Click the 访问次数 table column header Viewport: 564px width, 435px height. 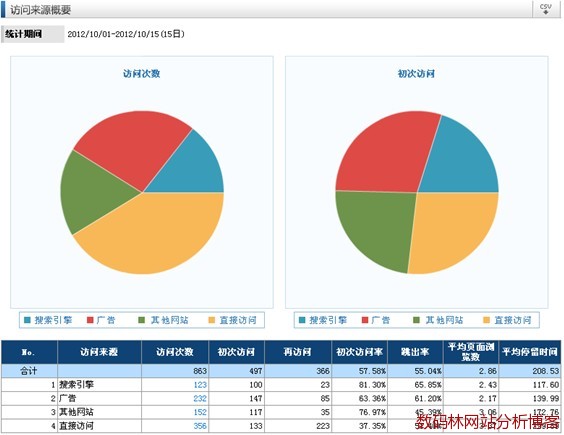click(x=175, y=352)
